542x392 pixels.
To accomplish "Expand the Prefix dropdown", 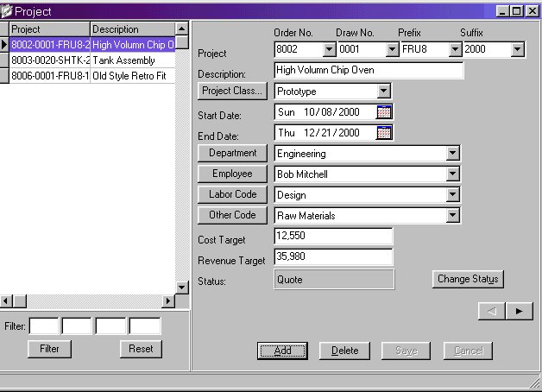I will (455, 49).
